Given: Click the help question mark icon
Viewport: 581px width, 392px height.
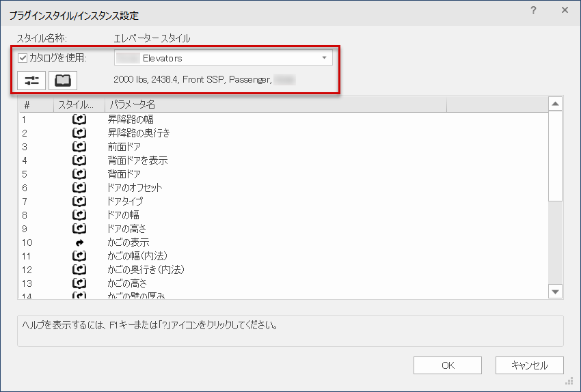Looking at the screenshot, I should click(533, 10).
